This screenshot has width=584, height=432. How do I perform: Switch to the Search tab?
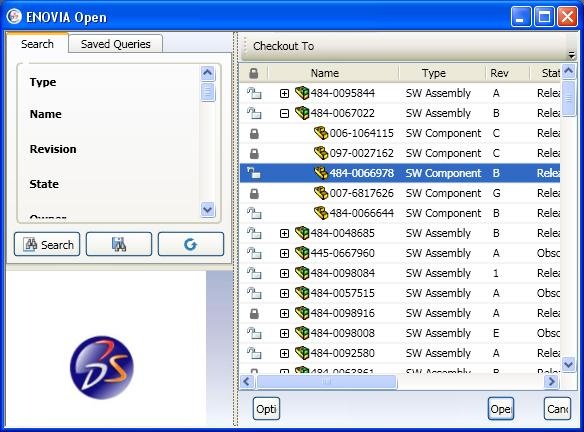(37, 44)
